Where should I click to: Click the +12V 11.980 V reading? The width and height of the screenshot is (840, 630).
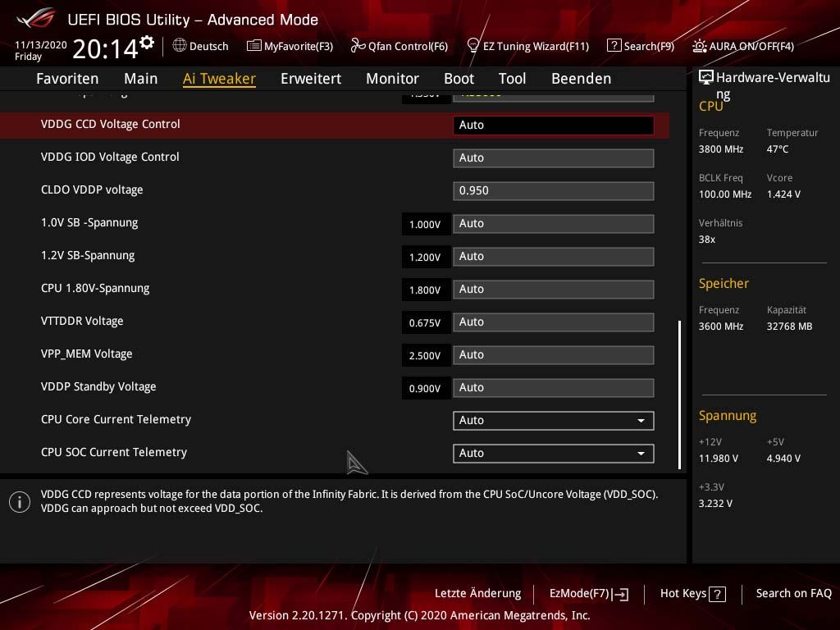(719, 459)
